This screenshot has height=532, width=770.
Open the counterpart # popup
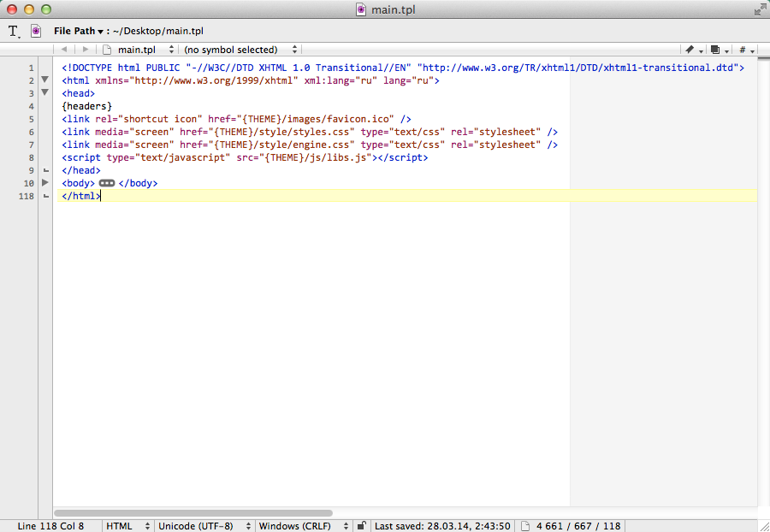point(746,50)
